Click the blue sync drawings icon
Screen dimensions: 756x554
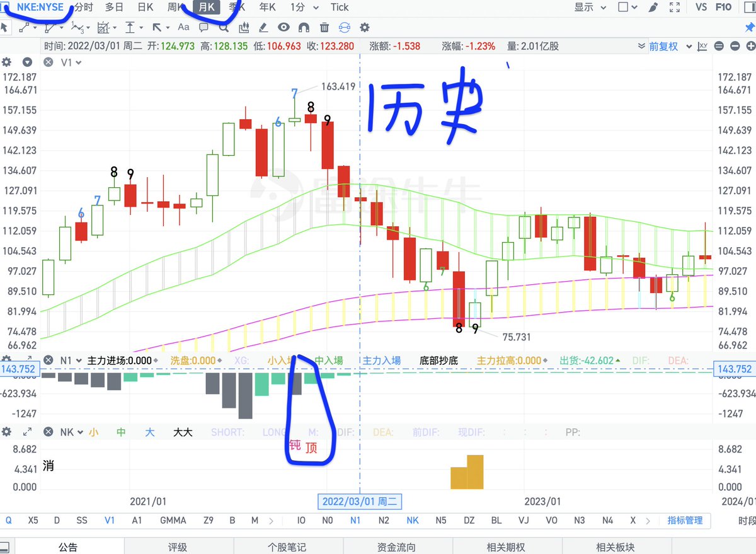tap(344, 27)
